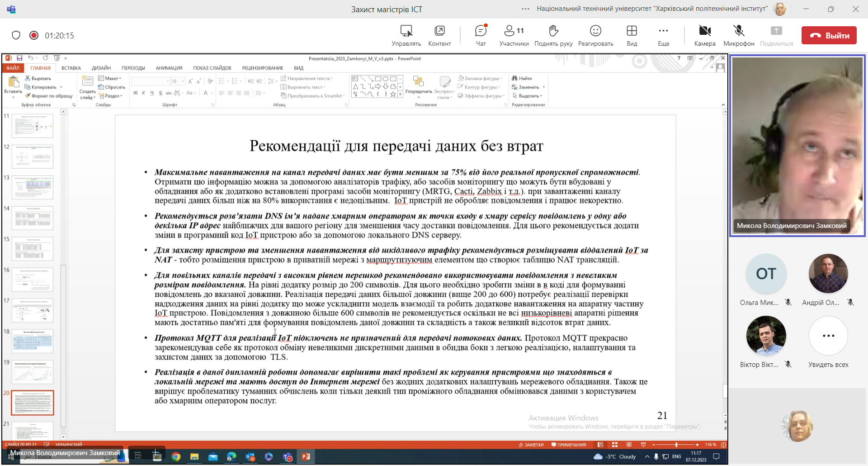868x466 pixels.
Task: Switch to the ВСТАВКА ribbon tab
Action: pyautogui.click(x=71, y=68)
